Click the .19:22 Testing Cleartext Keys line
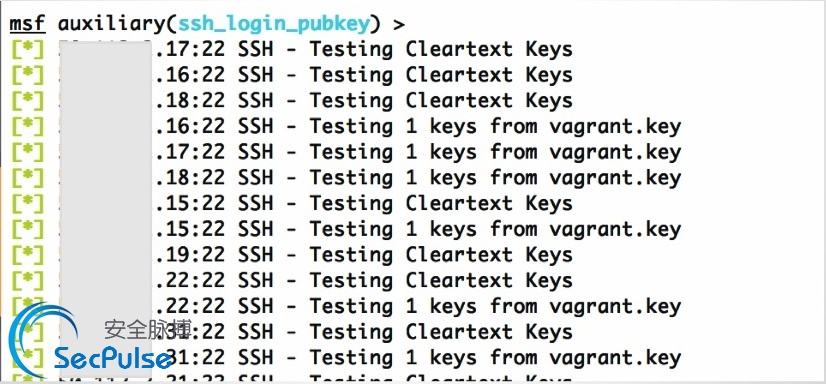Screen dimensions: 826x384 pyautogui.click(x=365, y=255)
